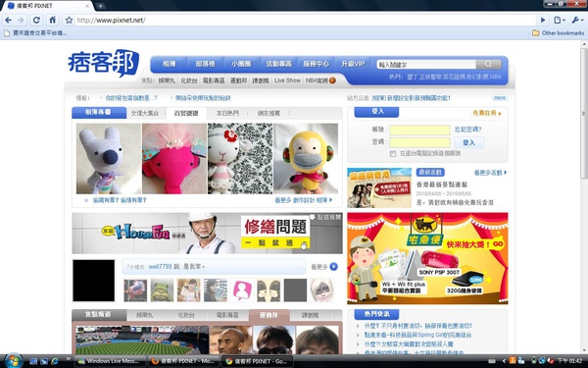Image resolution: width=588 pixels, height=368 pixels.
Task: Open the pink elephant plush photo
Action: [174, 158]
